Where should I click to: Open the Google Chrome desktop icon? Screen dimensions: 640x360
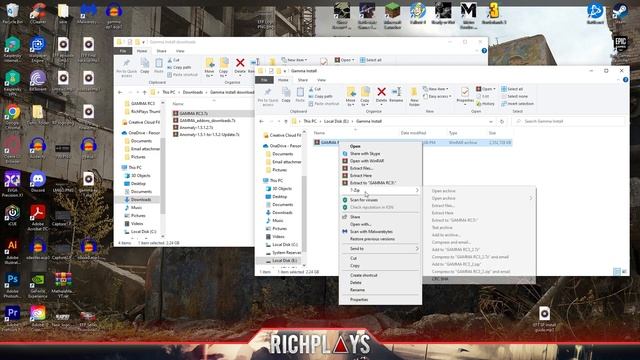(12, 116)
